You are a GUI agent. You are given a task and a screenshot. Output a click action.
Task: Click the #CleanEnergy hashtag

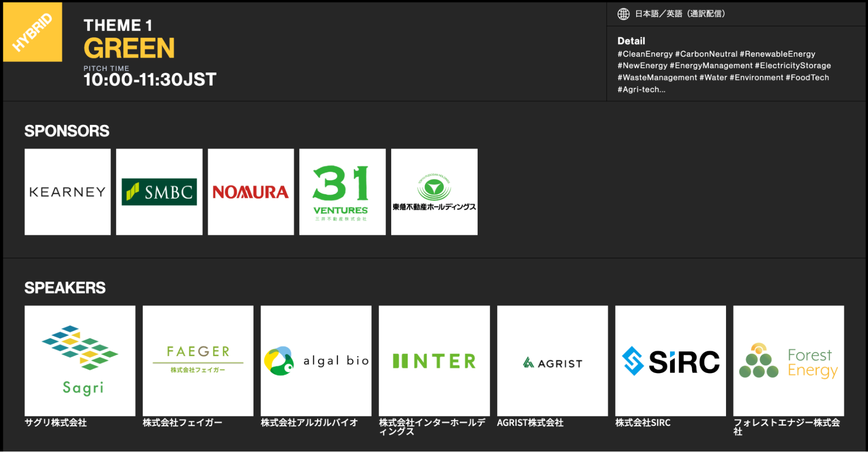(x=645, y=54)
